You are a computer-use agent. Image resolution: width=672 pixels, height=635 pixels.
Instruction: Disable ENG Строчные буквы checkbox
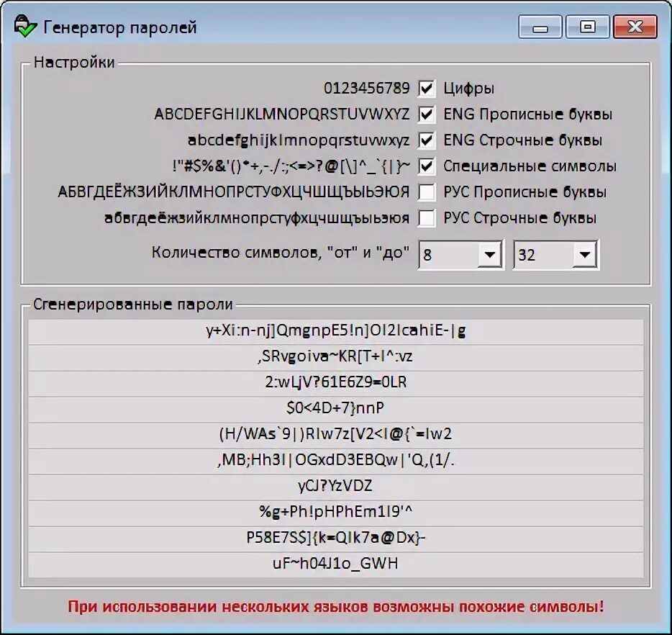tap(427, 140)
